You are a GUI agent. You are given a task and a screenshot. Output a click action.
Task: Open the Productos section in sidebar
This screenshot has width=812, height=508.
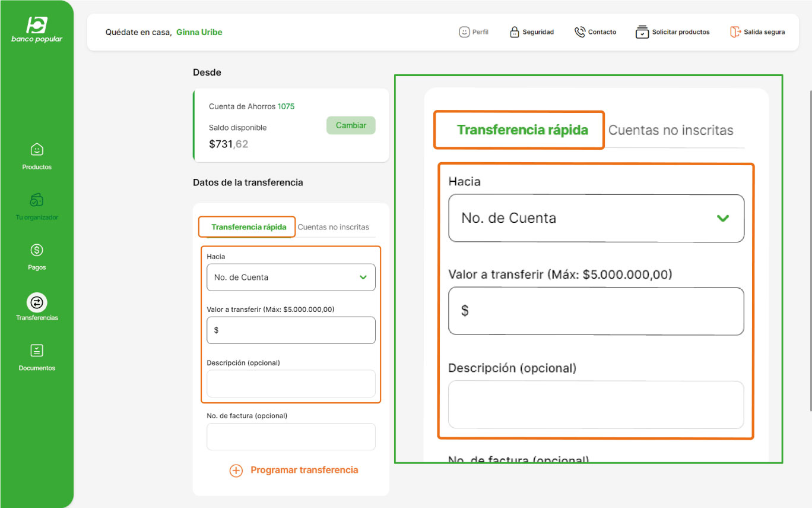(37, 156)
